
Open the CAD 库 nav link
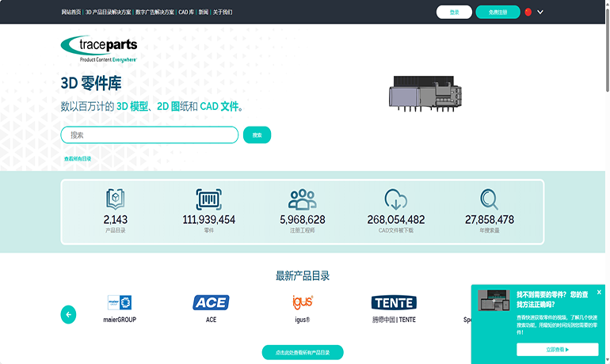[186, 12]
